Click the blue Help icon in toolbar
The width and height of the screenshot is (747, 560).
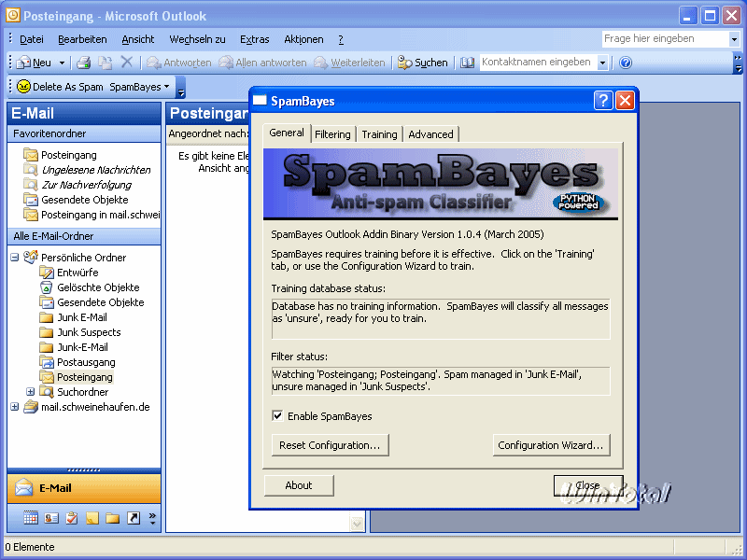[626, 63]
